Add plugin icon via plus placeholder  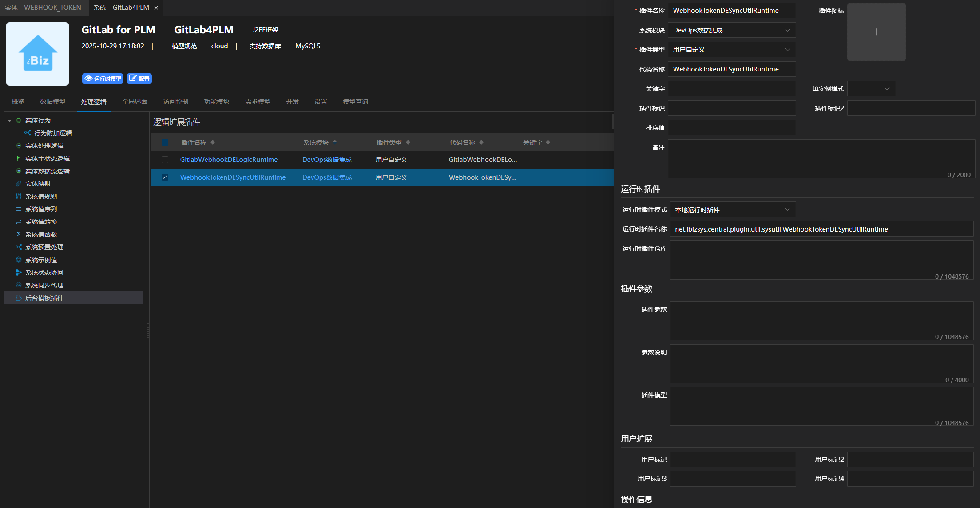[x=876, y=32]
